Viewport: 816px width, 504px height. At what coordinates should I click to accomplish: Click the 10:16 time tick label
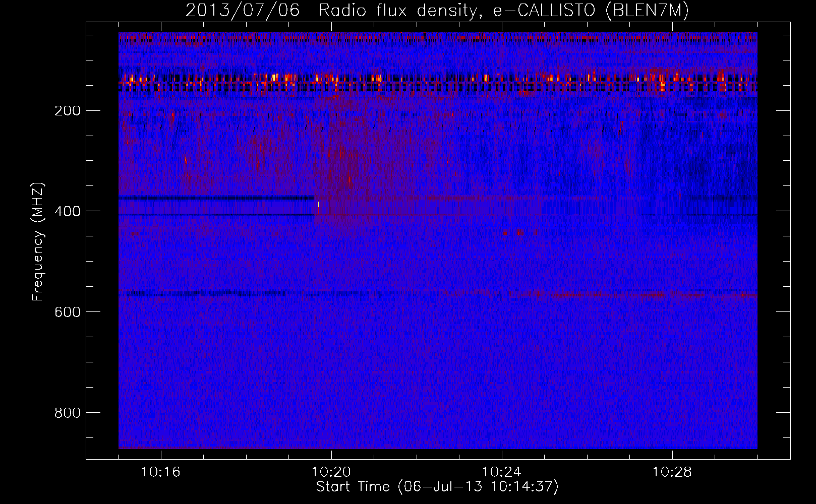tap(161, 472)
